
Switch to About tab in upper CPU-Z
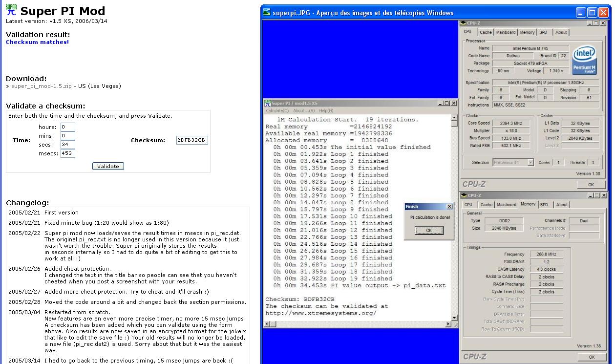coord(561,32)
